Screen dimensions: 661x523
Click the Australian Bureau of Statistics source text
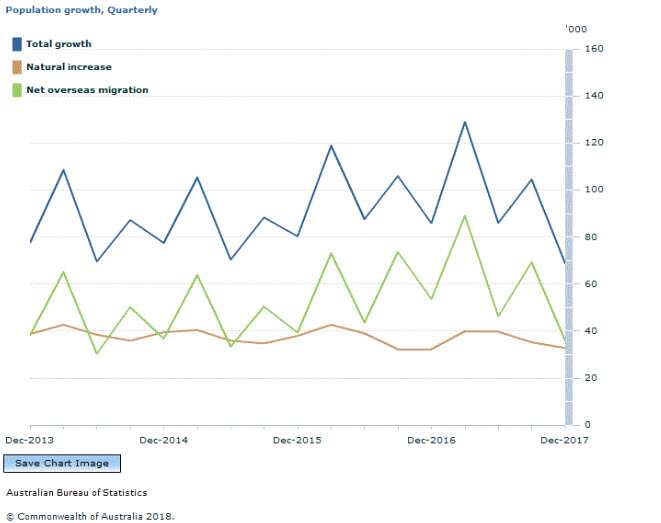click(x=76, y=492)
